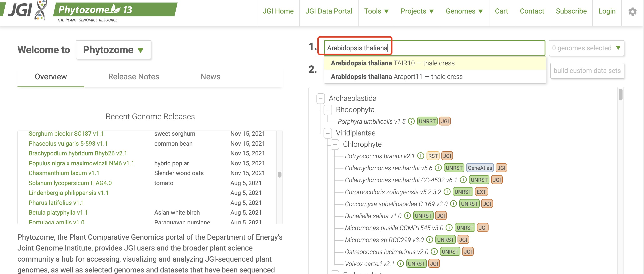Select Volvox carteri v2.1 in tree
This screenshot has height=274, width=644.
point(369,264)
